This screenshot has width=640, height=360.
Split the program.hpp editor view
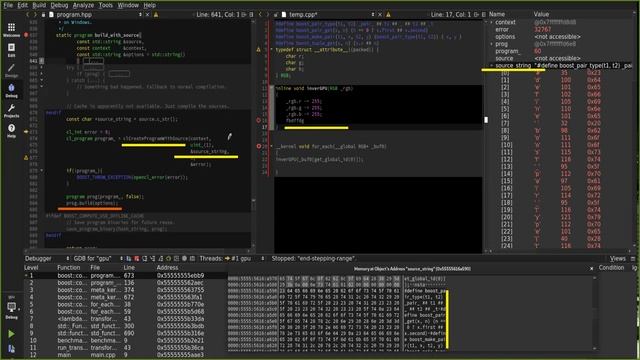(251, 14)
